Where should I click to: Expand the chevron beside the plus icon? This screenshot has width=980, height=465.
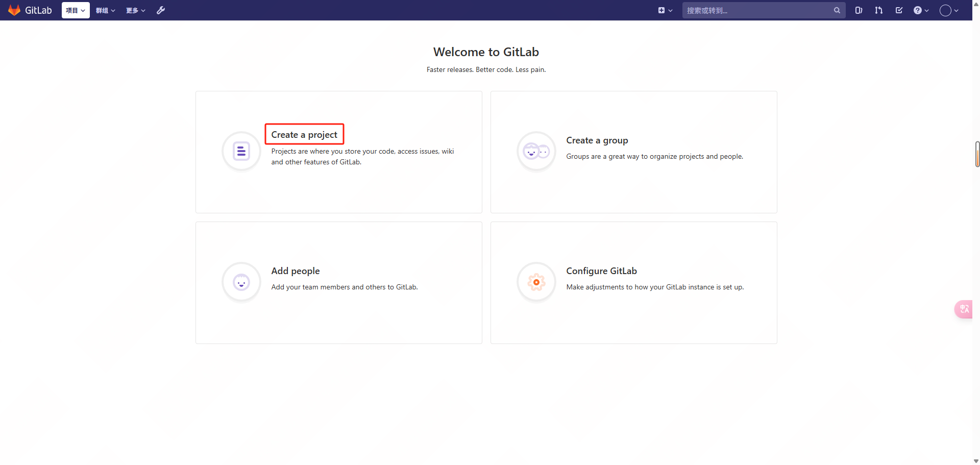[x=671, y=10]
